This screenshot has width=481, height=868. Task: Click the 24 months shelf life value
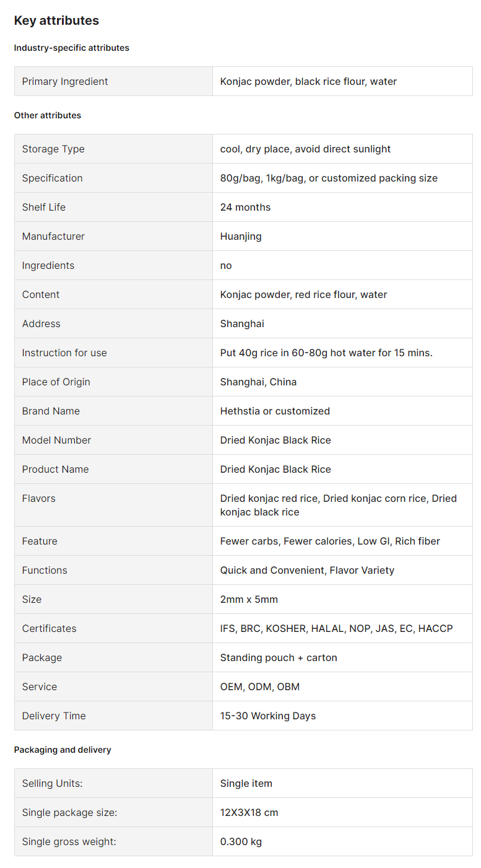(245, 207)
